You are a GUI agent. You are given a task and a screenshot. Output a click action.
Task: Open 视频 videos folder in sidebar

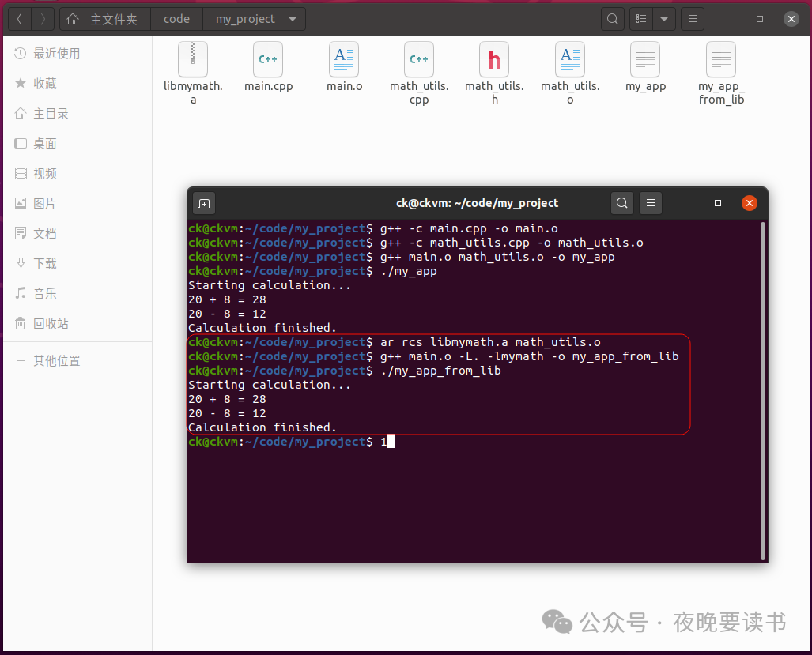coord(77,173)
